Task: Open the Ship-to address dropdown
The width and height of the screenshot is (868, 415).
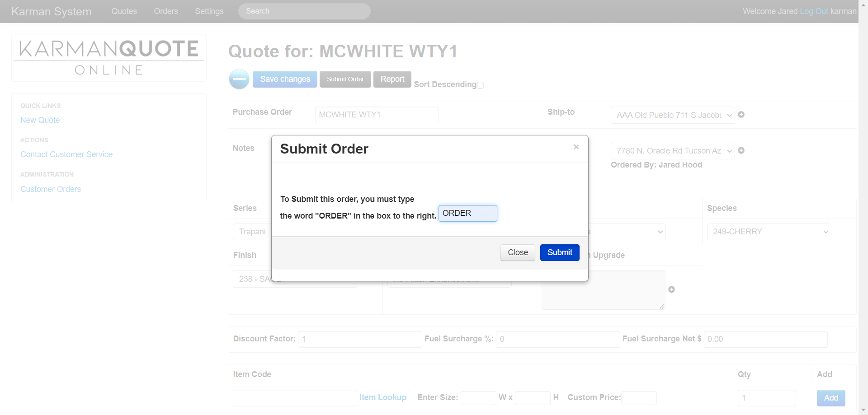Action: click(x=672, y=115)
